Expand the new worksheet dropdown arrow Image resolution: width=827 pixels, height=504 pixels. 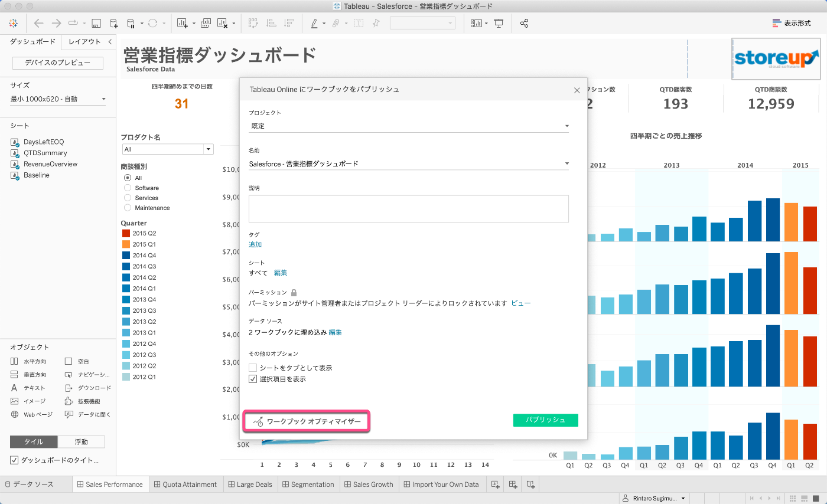pos(193,24)
